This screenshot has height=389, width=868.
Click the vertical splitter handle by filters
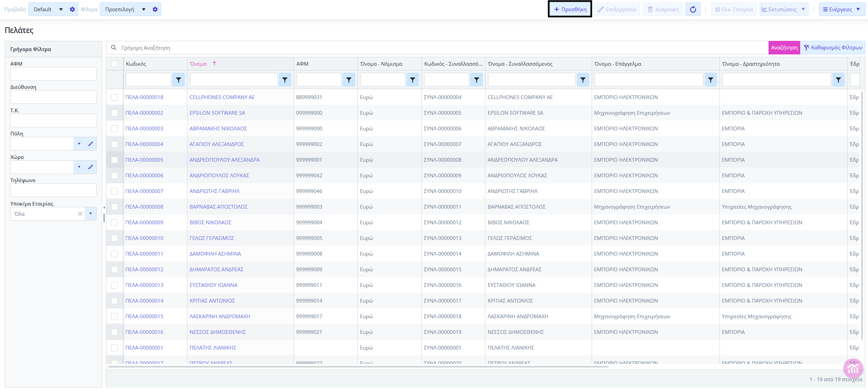click(x=104, y=218)
